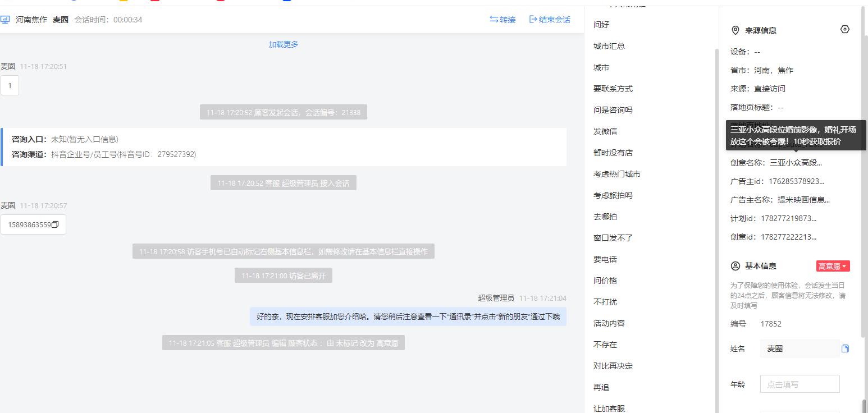Click the 编号 value 17852

pyautogui.click(x=771, y=324)
